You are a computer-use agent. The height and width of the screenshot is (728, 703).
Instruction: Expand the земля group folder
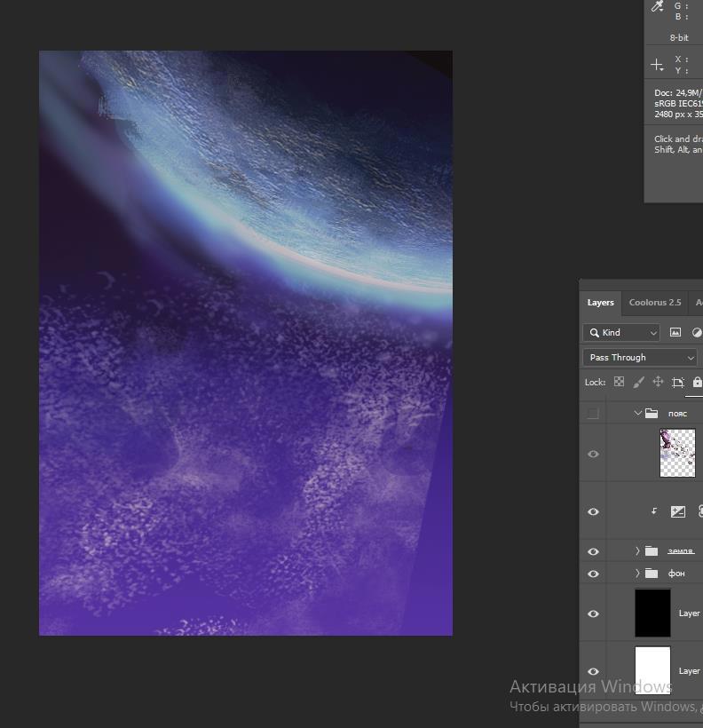coord(637,551)
